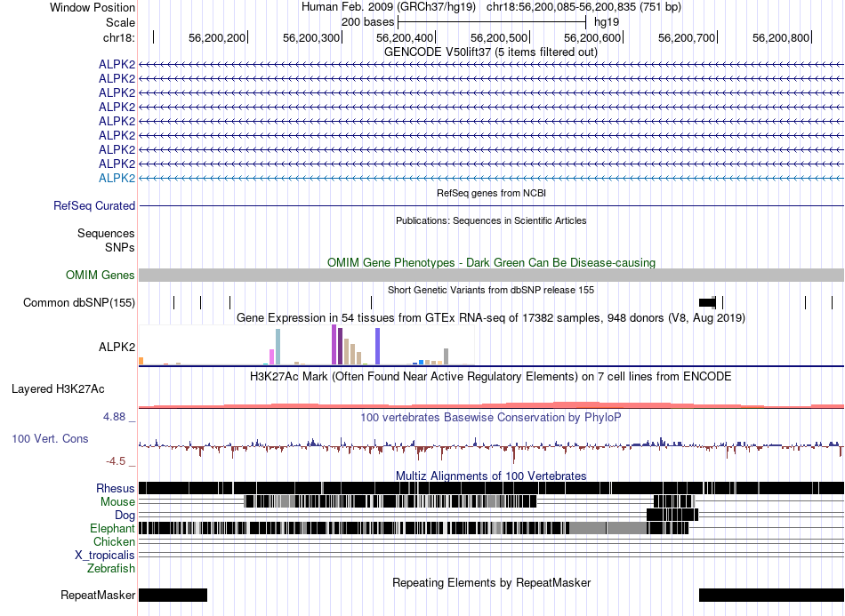Open H3K27Ac Mark ENCODE track title
This screenshot has height=616, width=845.
[491, 376]
